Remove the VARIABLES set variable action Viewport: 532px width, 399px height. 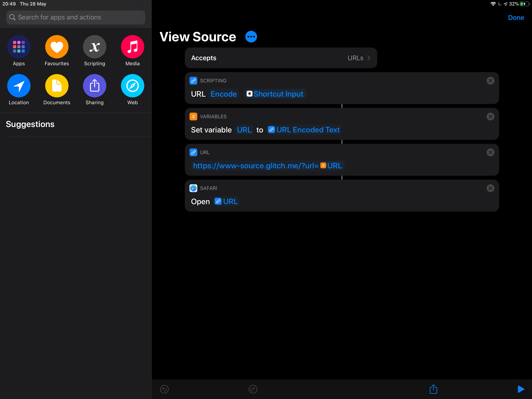491,117
